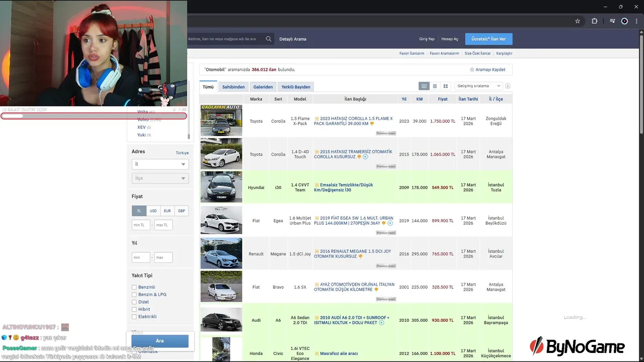This screenshot has height=362, width=644.
Task: Check the Benzinli fuel type box
Action: [134, 287]
